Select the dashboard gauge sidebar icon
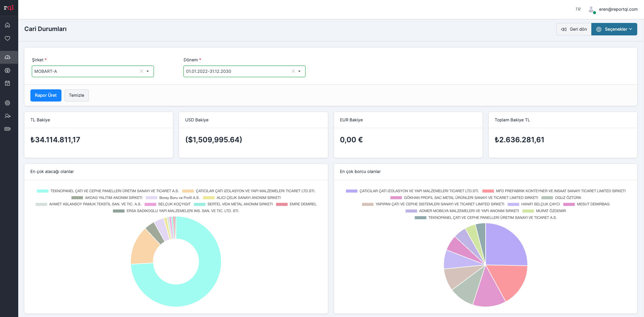This screenshot has height=317, width=644. 7,57
